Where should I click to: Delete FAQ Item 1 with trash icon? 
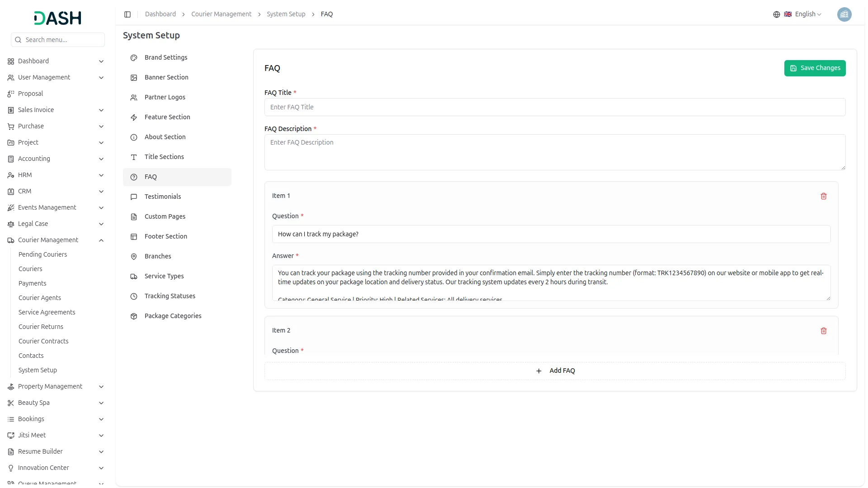tap(823, 196)
